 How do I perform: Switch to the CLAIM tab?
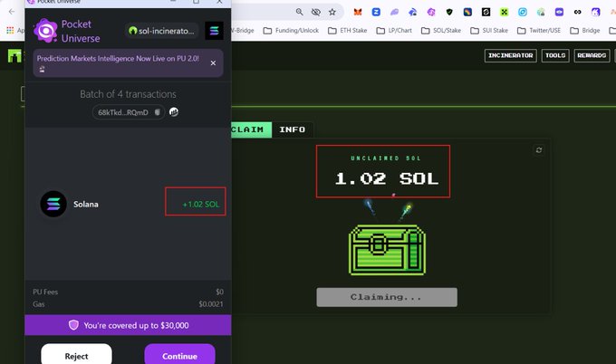[251, 129]
